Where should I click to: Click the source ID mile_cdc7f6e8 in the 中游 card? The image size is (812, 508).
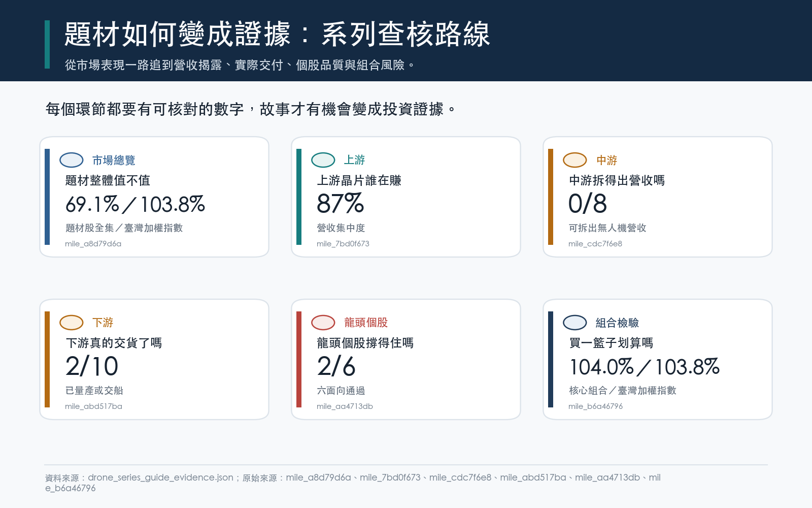[x=595, y=244]
